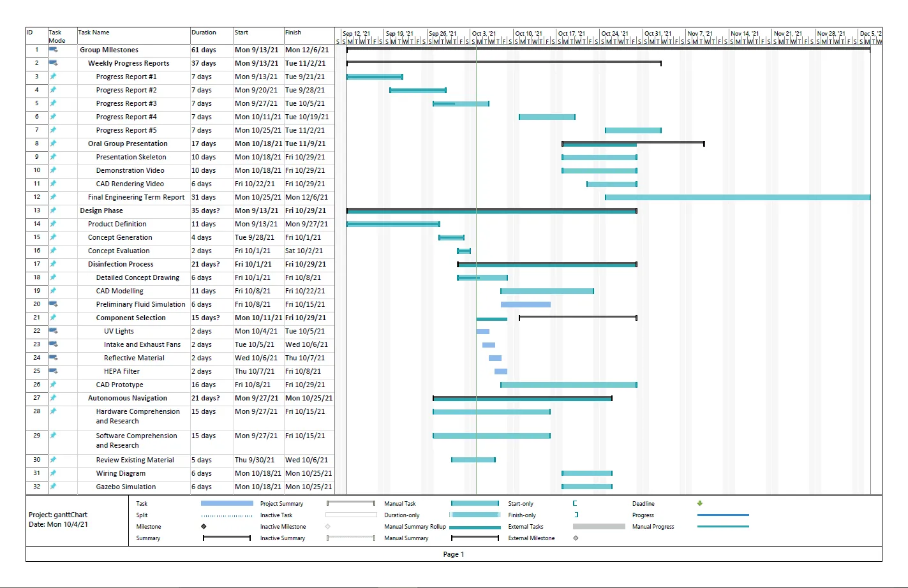Click the Oct 10, '21 week header

click(x=528, y=33)
